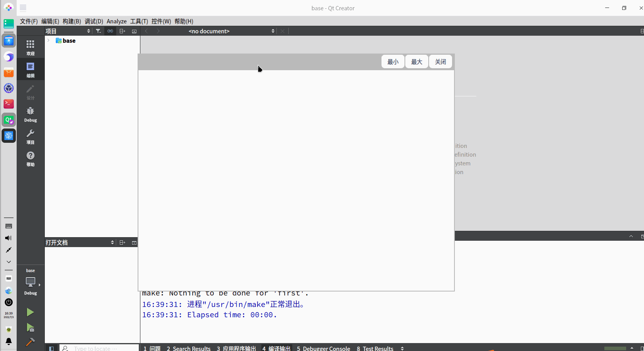The height and width of the screenshot is (351, 644).
Task: Open Debug mode with bug icon
Action: click(31, 114)
